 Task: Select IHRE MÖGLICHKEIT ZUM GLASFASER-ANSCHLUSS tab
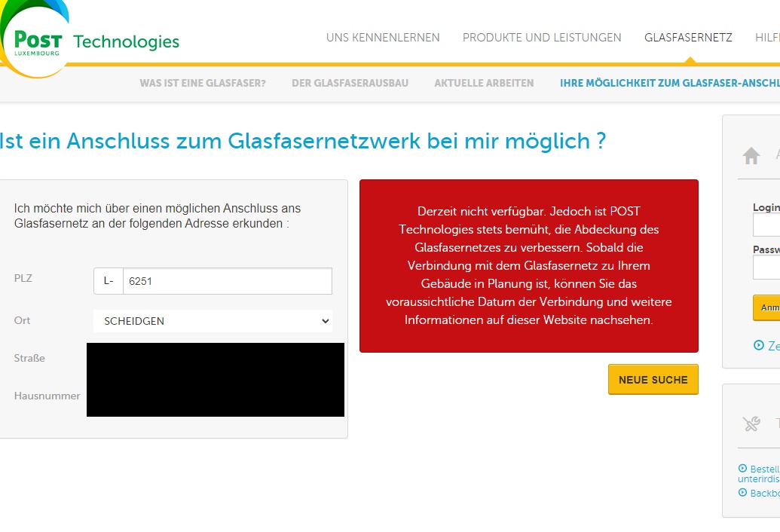click(x=669, y=84)
